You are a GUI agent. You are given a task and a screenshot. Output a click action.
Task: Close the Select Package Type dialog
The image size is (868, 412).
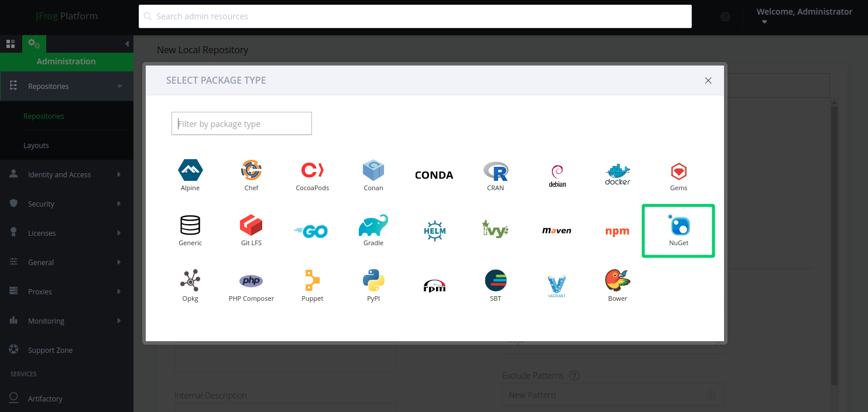[x=708, y=80]
